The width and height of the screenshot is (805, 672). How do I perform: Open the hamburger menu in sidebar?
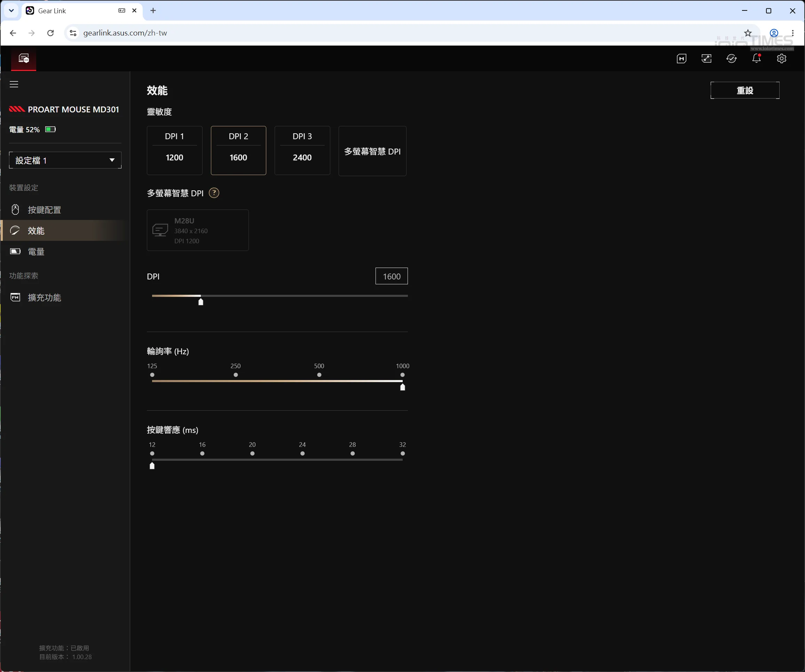(14, 84)
